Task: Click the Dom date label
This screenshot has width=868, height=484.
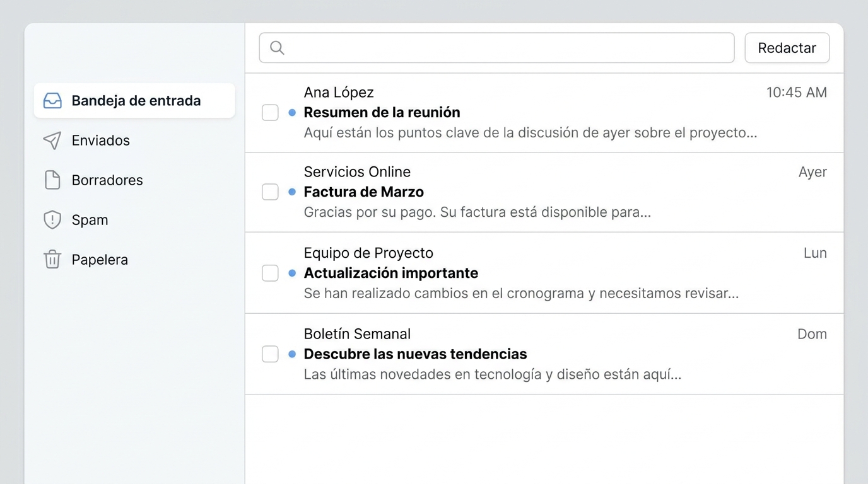Action: (812, 334)
